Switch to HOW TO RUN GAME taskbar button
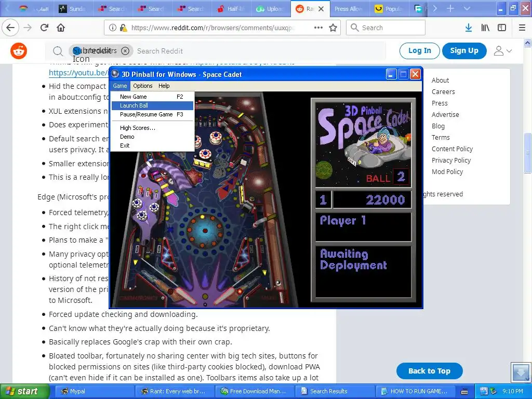This screenshot has height=399, width=532. pyautogui.click(x=416, y=391)
